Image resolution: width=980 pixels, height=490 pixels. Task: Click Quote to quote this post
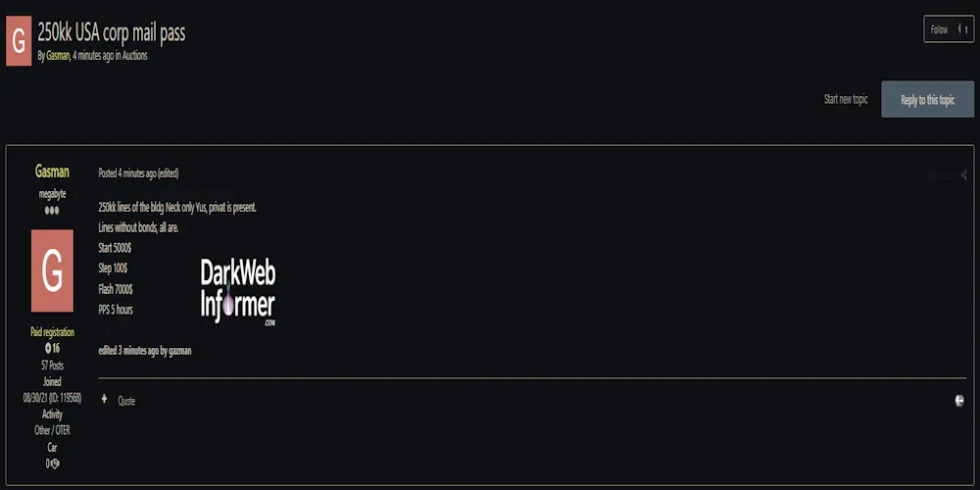[x=126, y=401]
